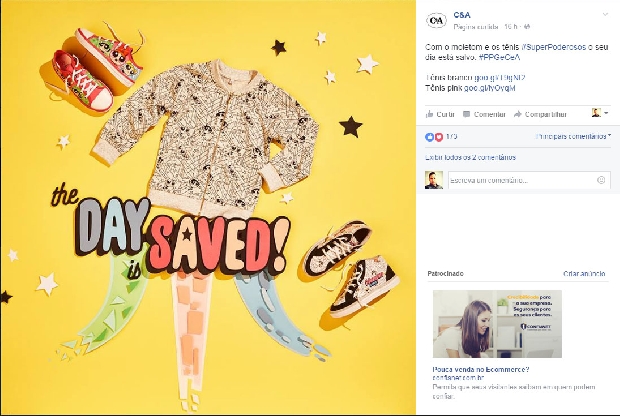Click the Comentar speech bubble icon
Image resolution: width=620 pixels, height=416 pixels.
point(467,114)
